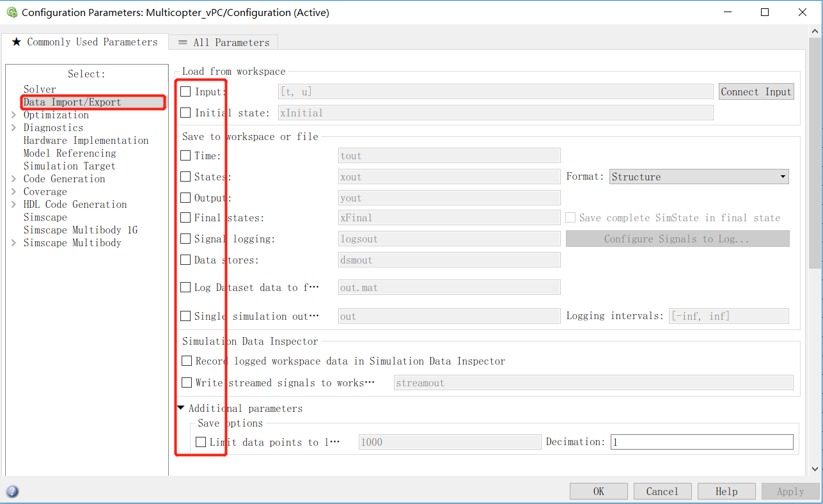Enable the Final states checkbox
The image size is (823, 504).
coord(185,217)
